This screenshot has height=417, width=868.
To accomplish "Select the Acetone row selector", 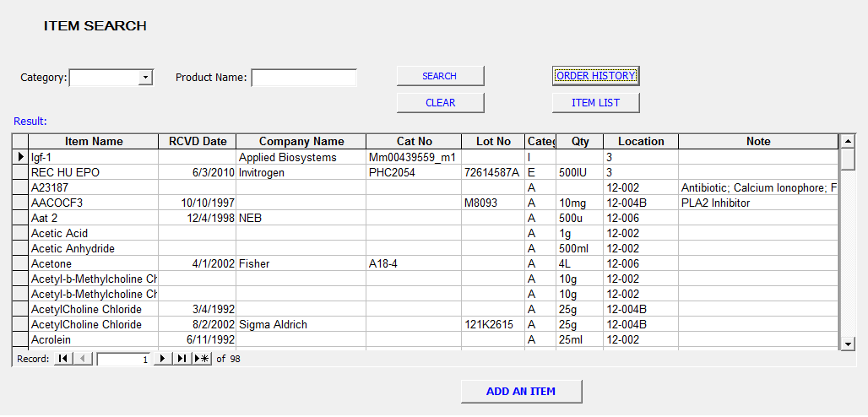I will pyautogui.click(x=20, y=263).
